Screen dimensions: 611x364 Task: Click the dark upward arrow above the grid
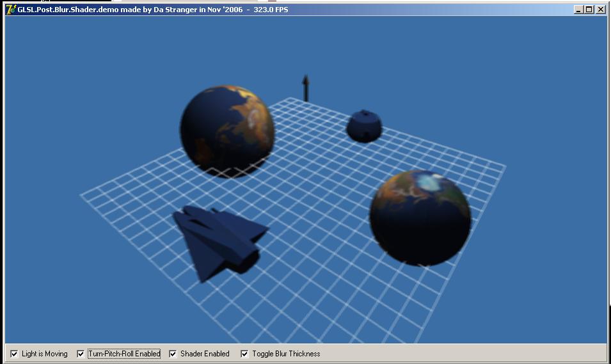coord(306,88)
